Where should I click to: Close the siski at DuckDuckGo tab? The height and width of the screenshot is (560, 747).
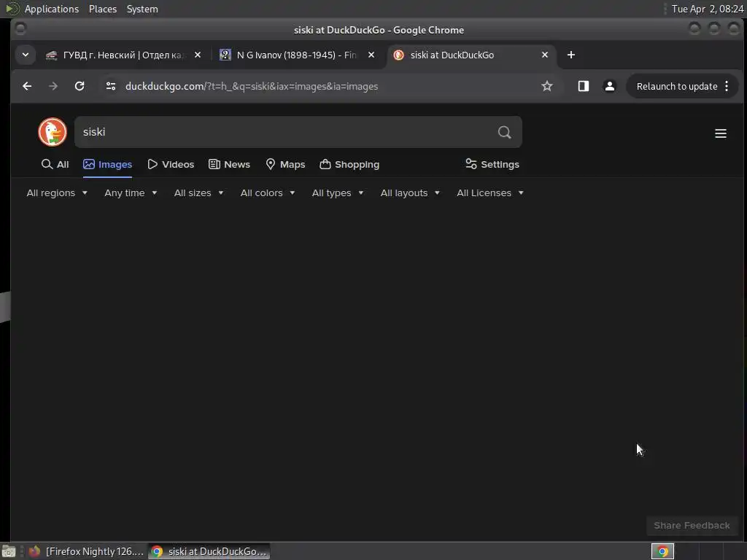[x=544, y=55]
